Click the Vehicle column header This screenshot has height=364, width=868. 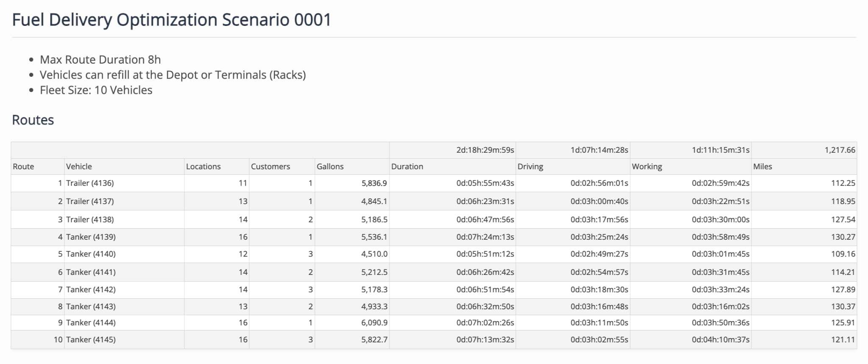[x=79, y=167]
